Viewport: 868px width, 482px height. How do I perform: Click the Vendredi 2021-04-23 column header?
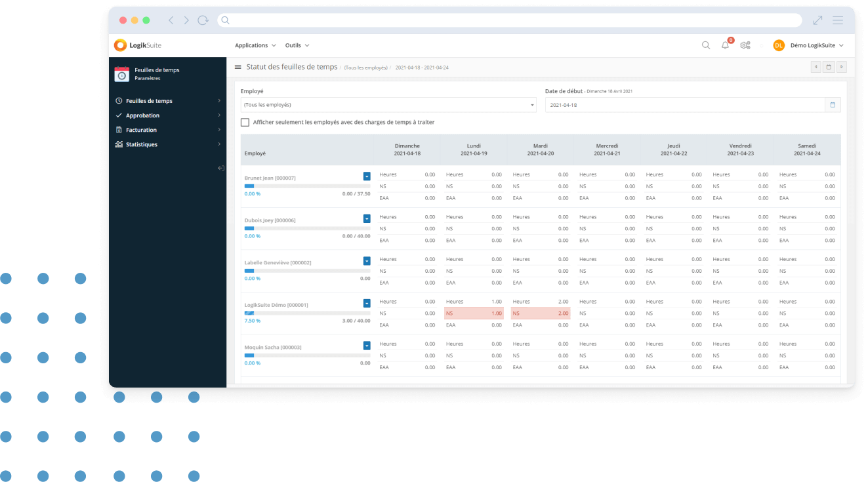(x=741, y=150)
